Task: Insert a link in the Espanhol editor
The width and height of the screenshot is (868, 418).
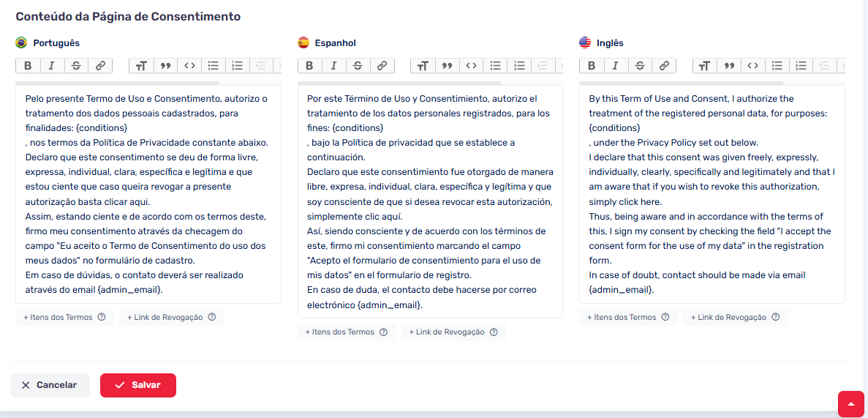Action: click(382, 66)
